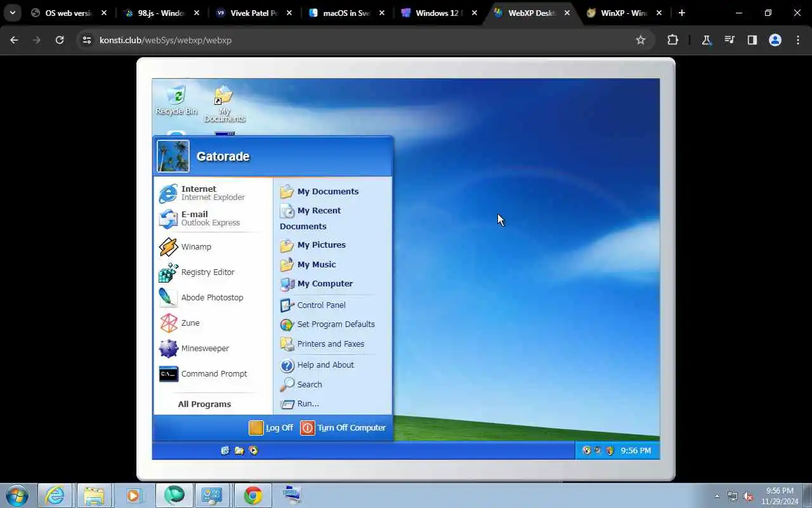Viewport: 812px width, 508px height.
Task: Bookmark this page with star icon
Action: click(x=641, y=40)
